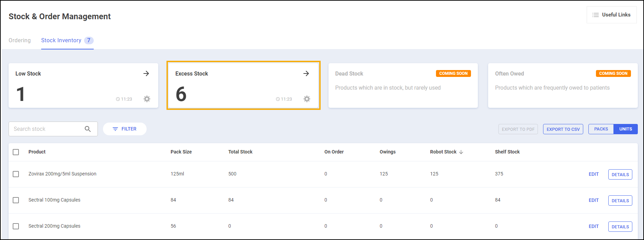Switch to the Ordering tab
Viewport: 644px width, 240px height.
20,40
